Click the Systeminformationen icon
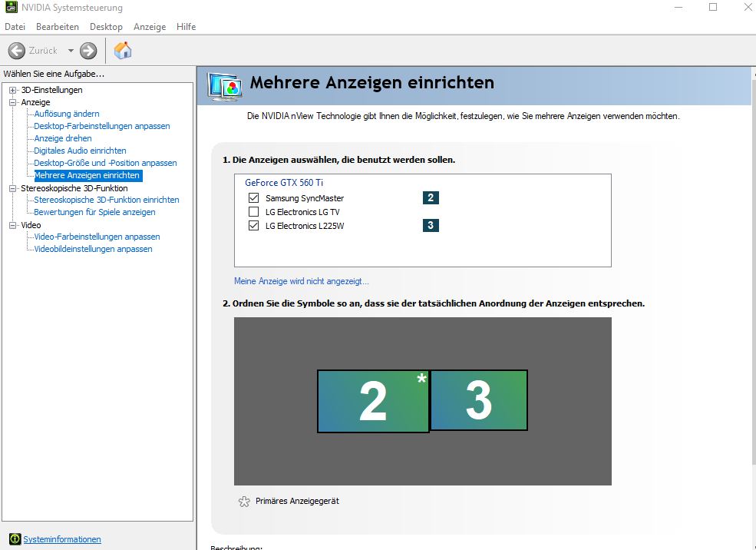Screen dimensions: 756x550 coord(15,538)
